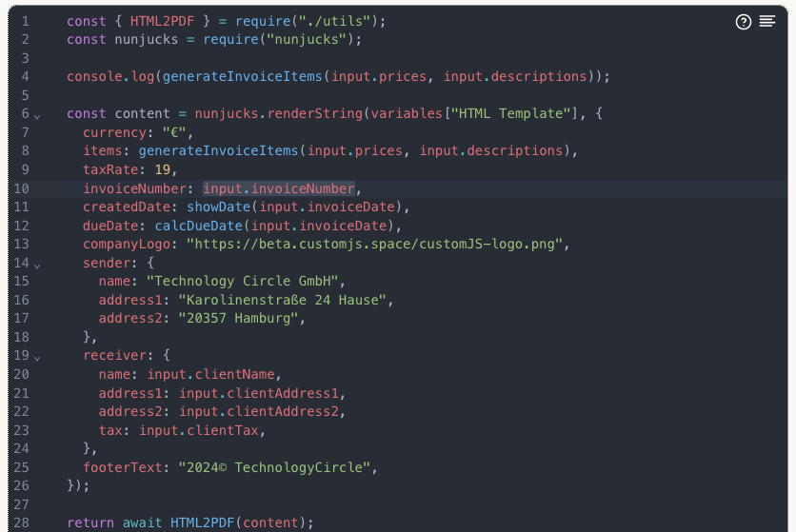Click HTML2PDF(content) on the return line
Image resolution: width=796 pixels, height=532 pixels.
239,522
